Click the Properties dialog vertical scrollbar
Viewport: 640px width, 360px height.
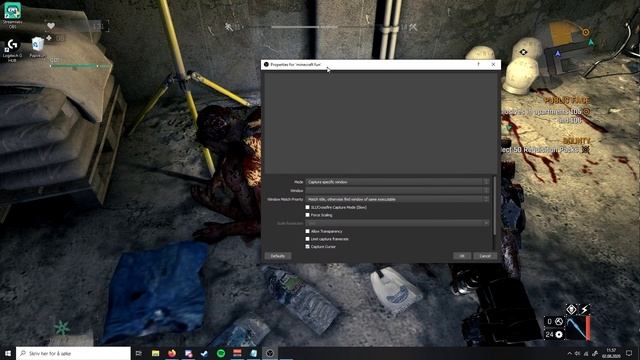pyautogui.click(x=494, y=206)
